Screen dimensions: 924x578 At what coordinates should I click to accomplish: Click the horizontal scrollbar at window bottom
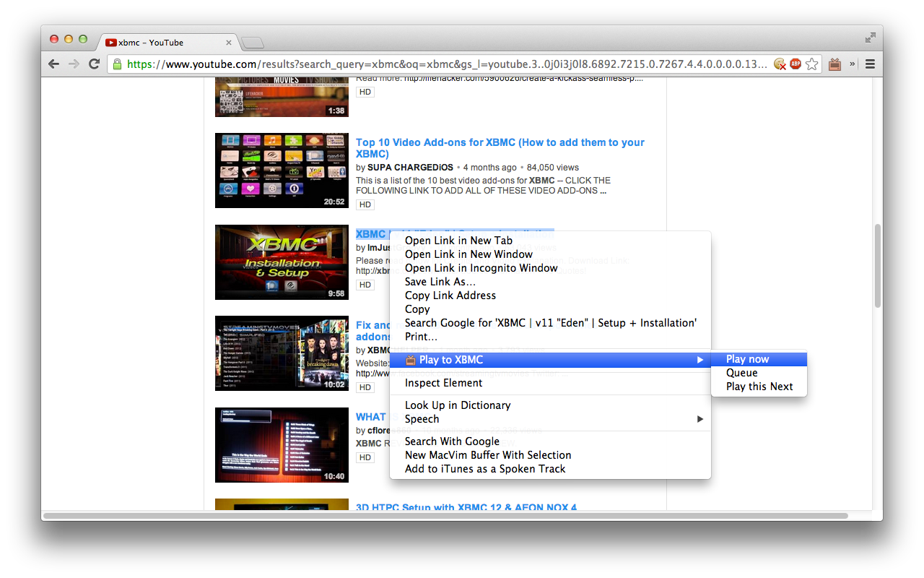(445, 516)
